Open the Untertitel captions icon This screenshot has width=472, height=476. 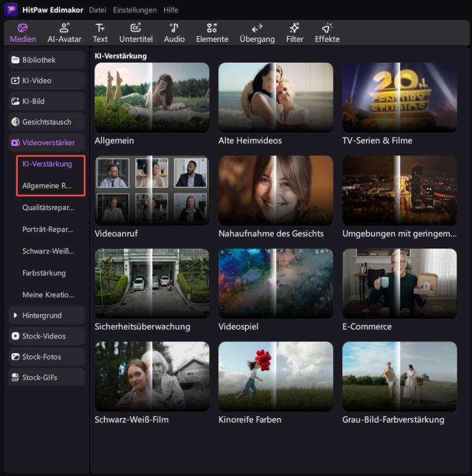pos(136,28)
